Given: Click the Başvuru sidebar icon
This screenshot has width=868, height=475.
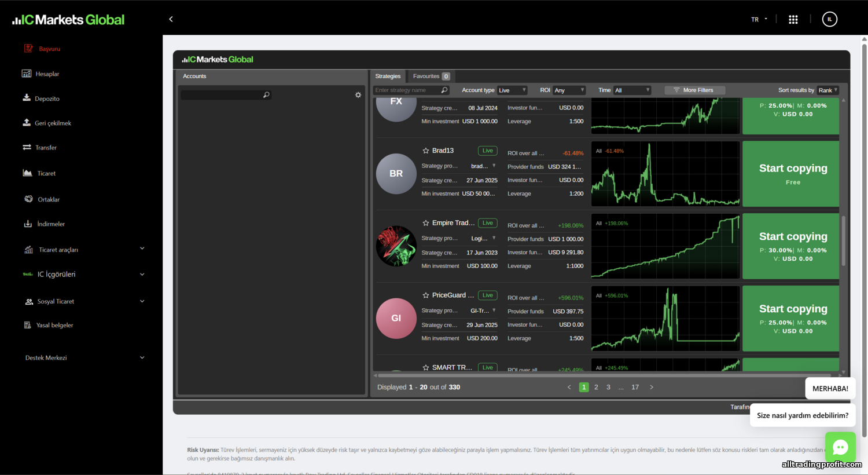Looking at the screenshot, I should [x=28, y=49].
